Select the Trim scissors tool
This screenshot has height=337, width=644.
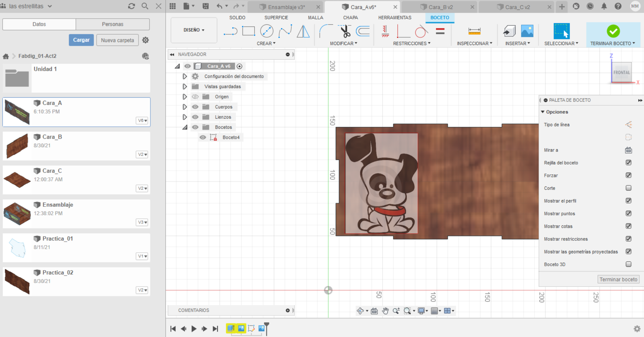(345, 32)
